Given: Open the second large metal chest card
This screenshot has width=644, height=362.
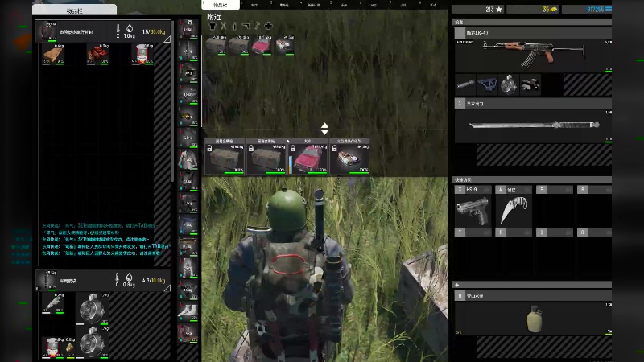Looking at the screenshot, I should pos(266,156).
